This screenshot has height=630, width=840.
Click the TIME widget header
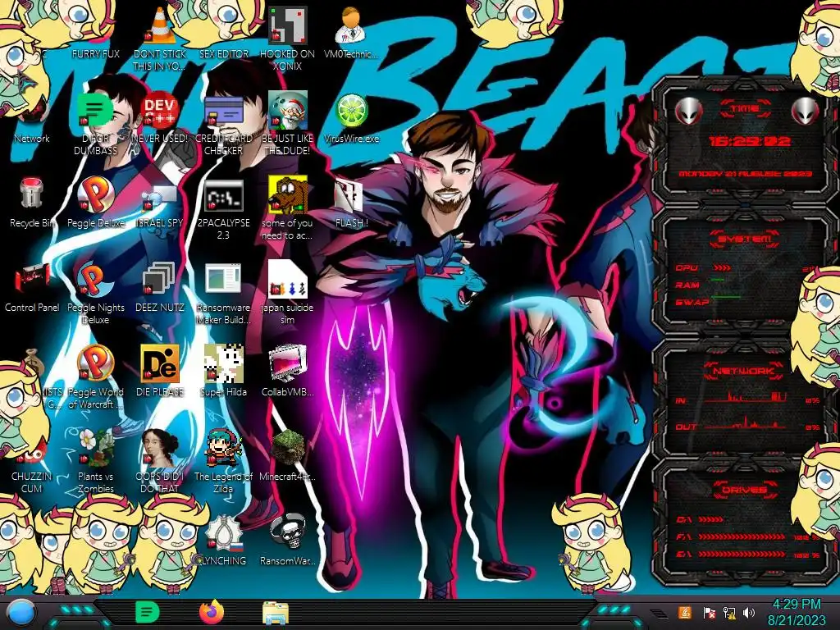point(745,109)
